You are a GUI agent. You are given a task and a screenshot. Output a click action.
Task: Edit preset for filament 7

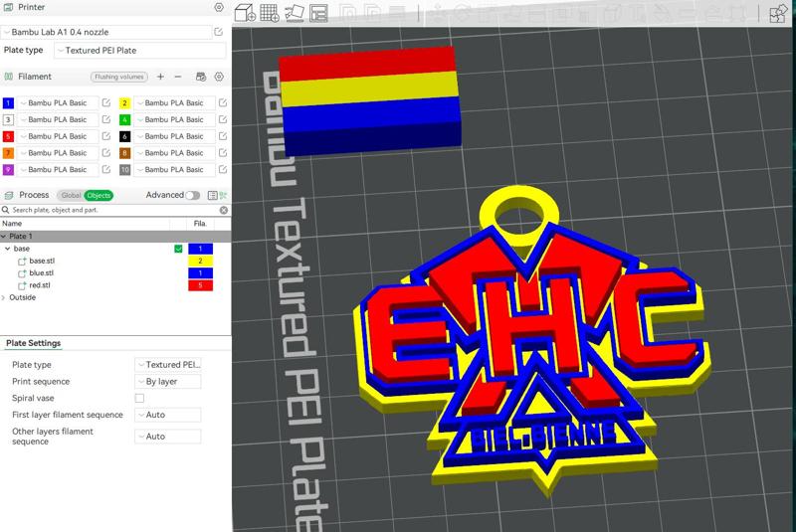106,153
